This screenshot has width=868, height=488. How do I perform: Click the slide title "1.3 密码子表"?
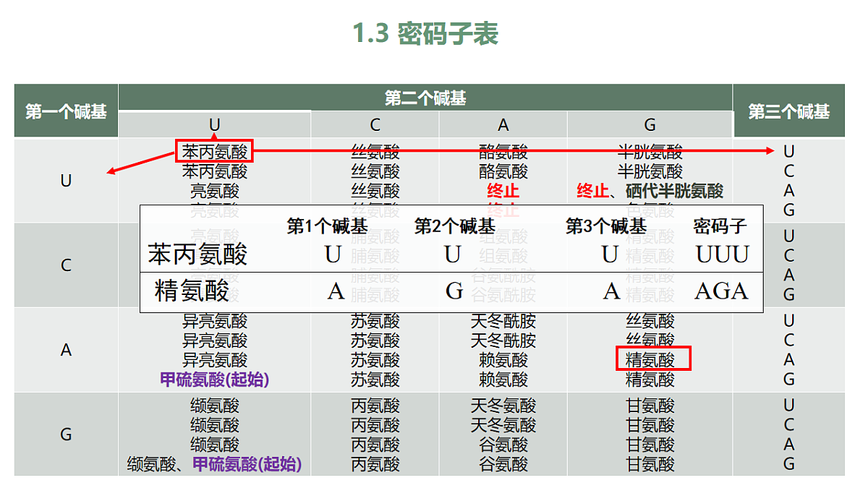425,34
